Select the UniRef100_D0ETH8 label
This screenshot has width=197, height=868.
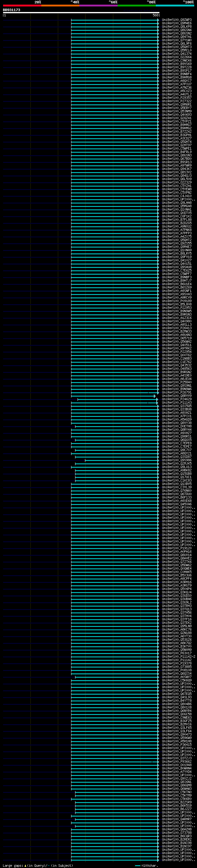(x=177, y=426)
